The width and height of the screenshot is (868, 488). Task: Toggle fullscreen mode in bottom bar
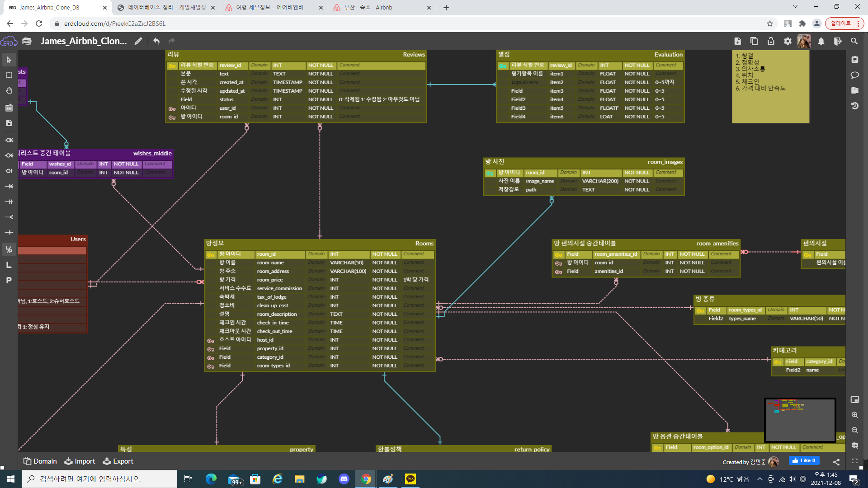(x=854, y=461)
